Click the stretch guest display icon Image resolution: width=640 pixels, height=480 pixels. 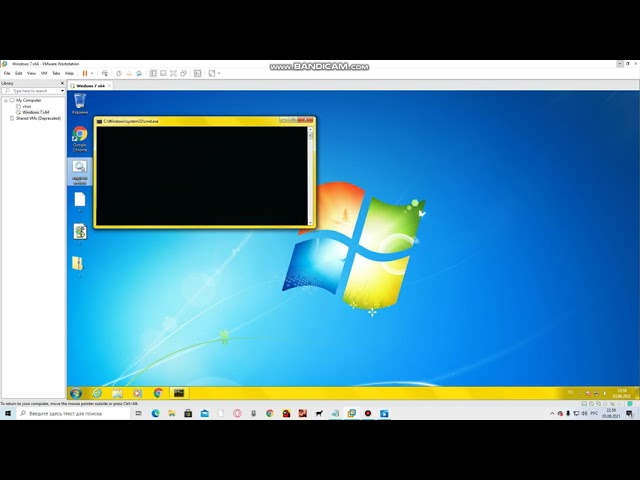click(x=212, y=73)
